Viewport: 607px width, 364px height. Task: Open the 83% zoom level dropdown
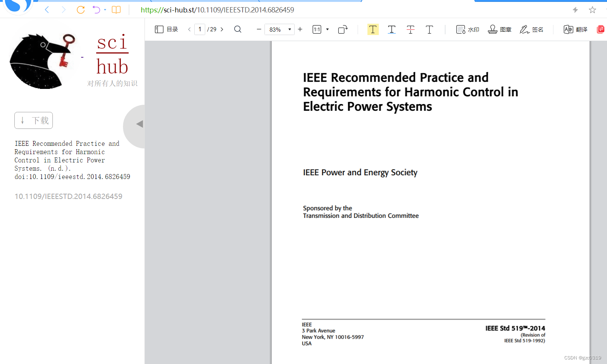click(x=280, y=29)
